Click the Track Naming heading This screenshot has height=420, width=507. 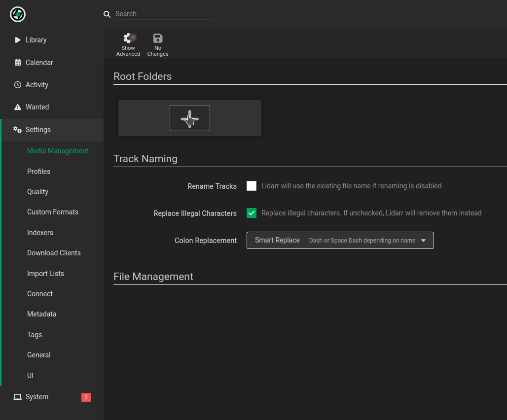(145, 159)
